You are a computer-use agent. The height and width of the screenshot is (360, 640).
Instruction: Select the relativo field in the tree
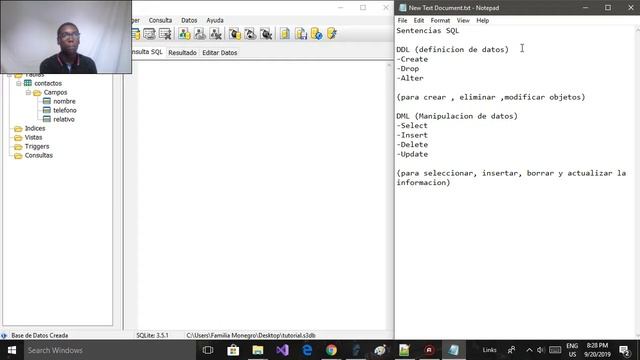(64, 119)
